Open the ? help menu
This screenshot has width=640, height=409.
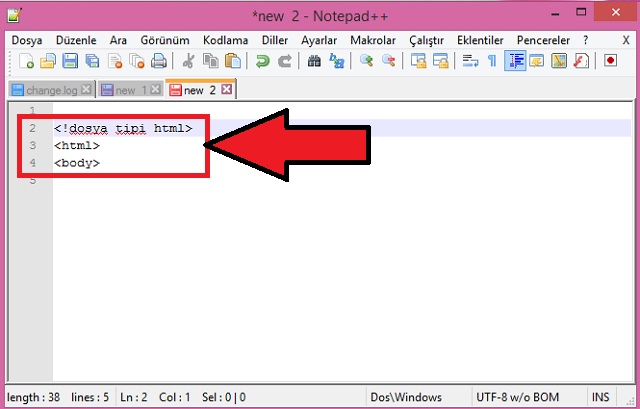pos(586,40)
